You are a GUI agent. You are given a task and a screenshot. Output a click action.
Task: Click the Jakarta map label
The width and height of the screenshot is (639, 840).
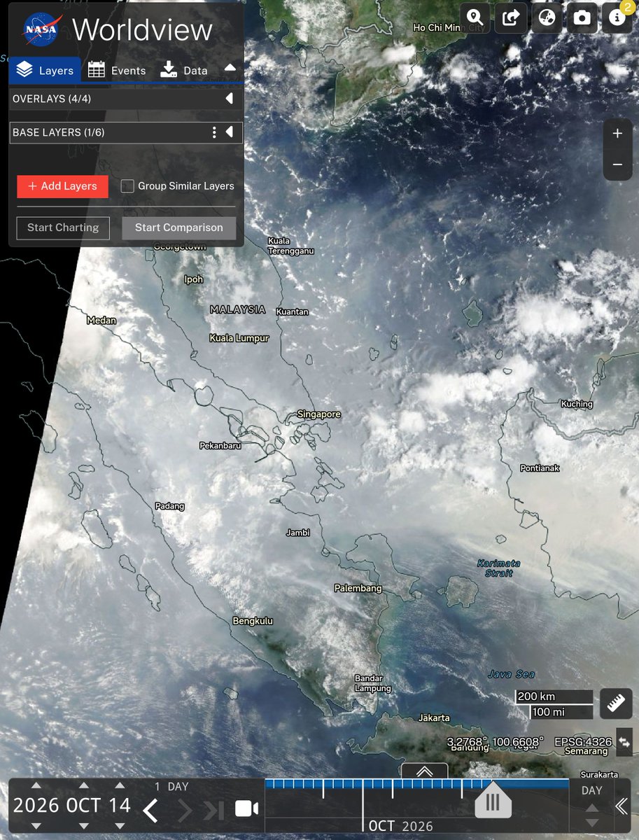coord(434,718)
